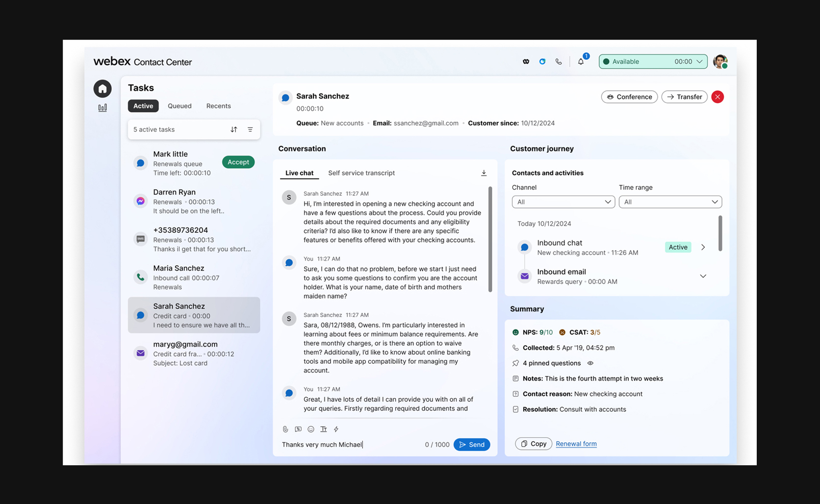Click the phone dialpad icon in header
This screenshot has width=820, height=504.
pos(559,62)
